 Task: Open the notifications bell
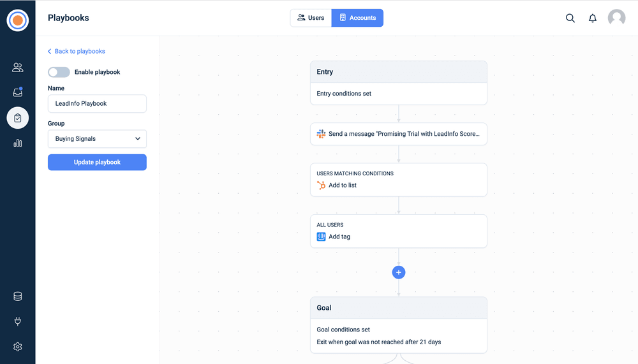593,18
